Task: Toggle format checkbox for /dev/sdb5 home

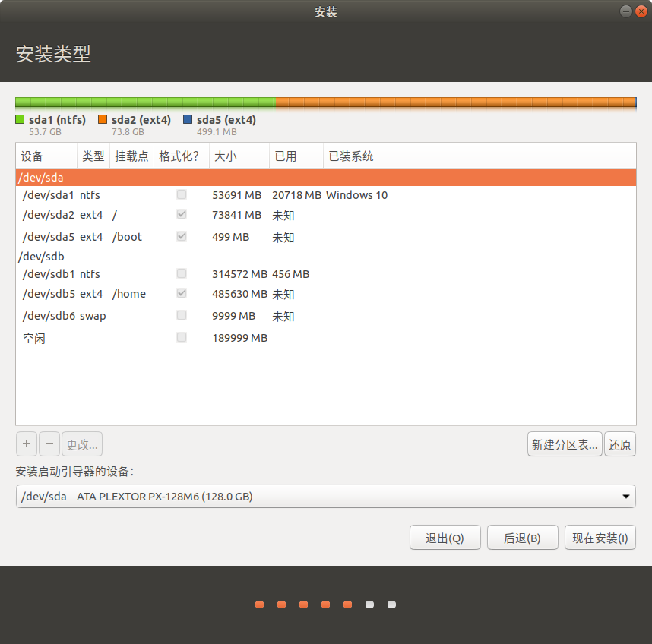Action: 182,293
